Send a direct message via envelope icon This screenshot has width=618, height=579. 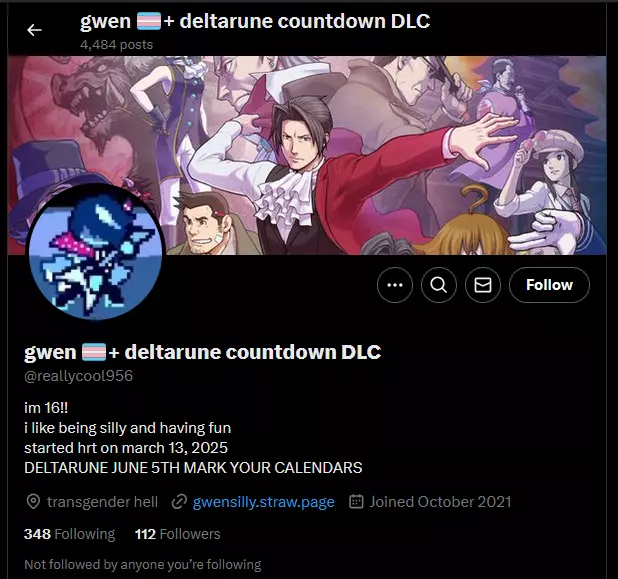(x=483, y=285)
